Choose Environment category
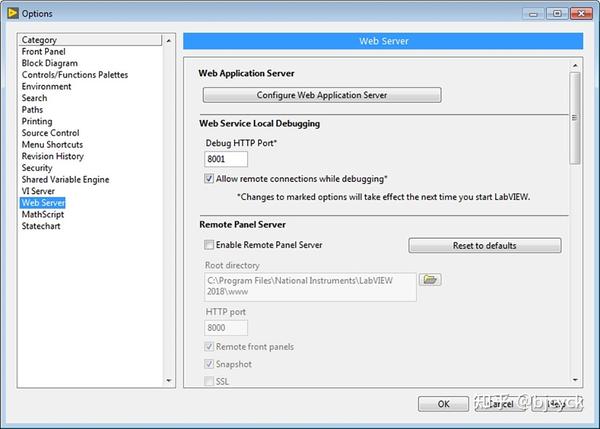 coord(46,86)
